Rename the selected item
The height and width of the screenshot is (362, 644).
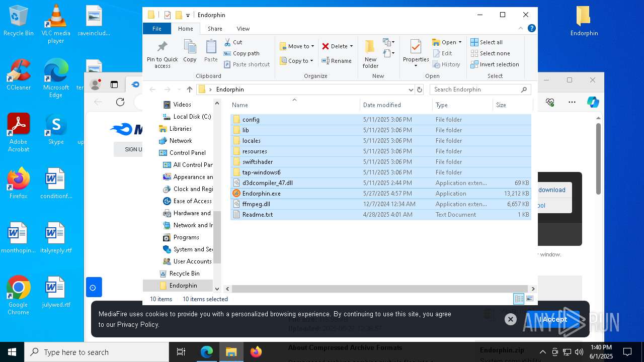coord(337,61)
